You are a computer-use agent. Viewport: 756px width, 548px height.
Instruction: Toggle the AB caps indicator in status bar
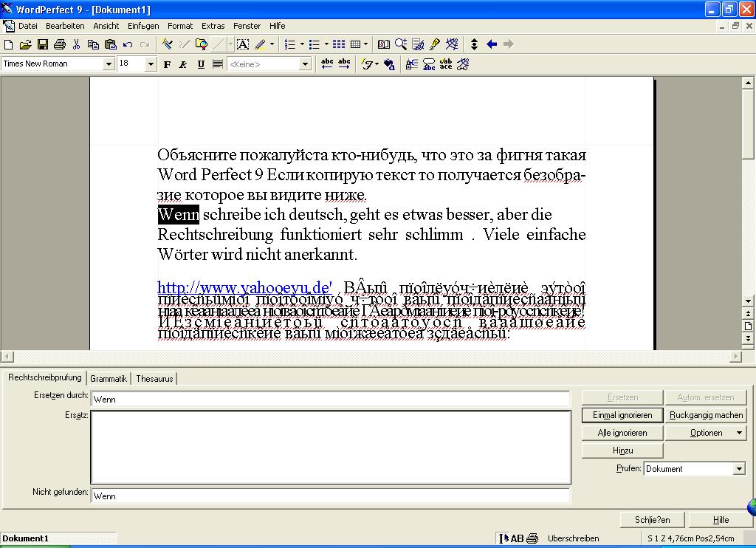[x=518, y=538]
